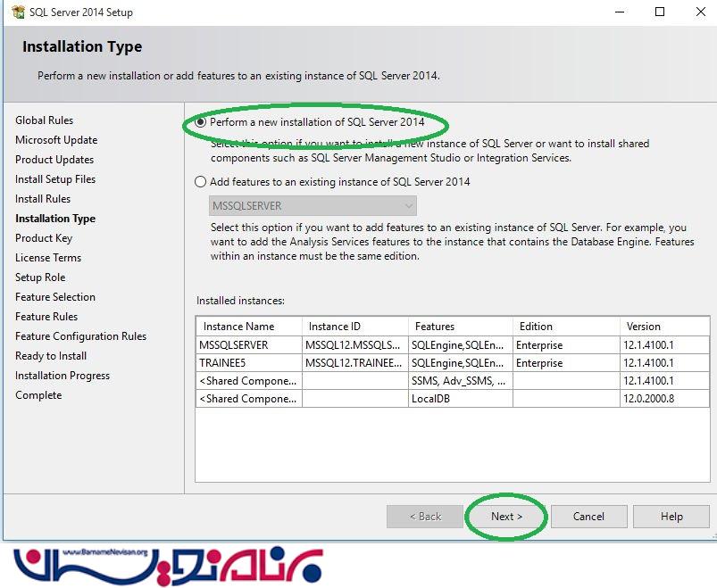This screenshot has height=588, width=717.
Task: Maximize the SQL Server Setup window
Action: pyautogui.click(x=660, y=12)
